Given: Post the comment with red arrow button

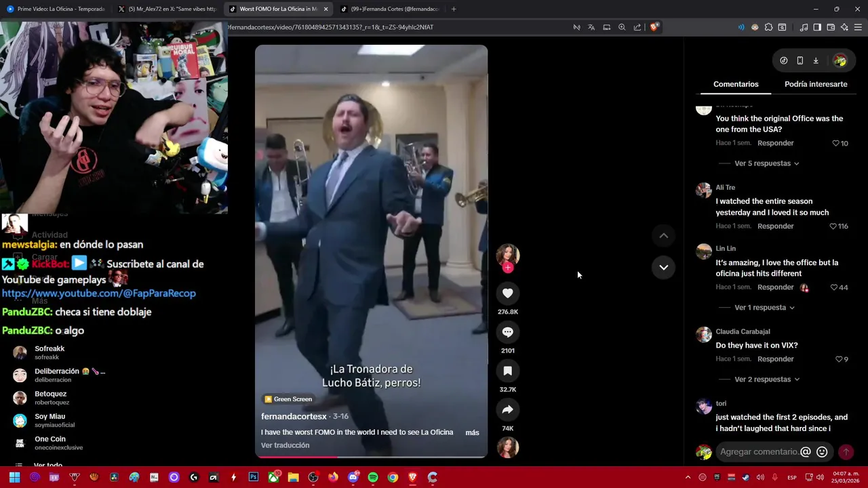Looking at the screenshot, I should (846, 452).
